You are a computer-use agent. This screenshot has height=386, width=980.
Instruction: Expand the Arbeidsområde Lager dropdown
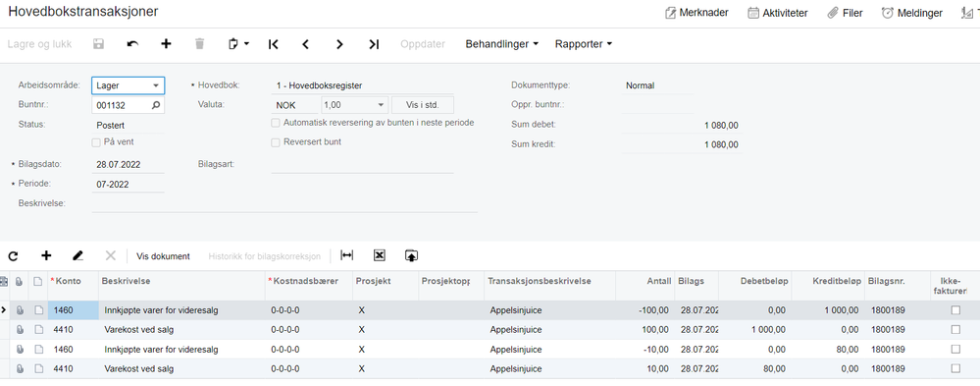click(x=129, y=85)
